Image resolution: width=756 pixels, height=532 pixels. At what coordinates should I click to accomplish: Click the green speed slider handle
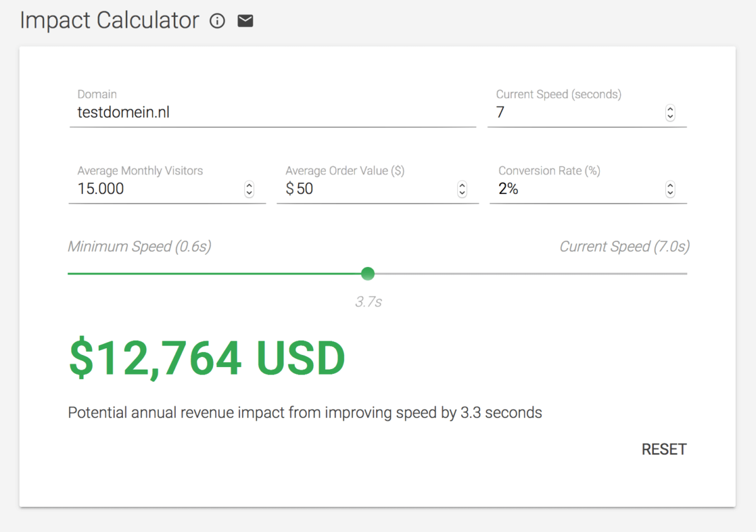369,274
